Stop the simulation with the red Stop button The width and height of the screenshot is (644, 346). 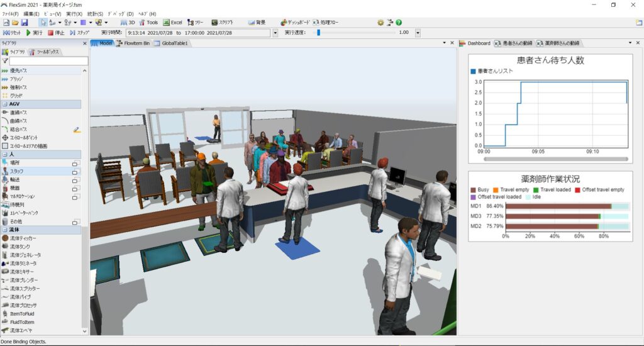[56, 33]
